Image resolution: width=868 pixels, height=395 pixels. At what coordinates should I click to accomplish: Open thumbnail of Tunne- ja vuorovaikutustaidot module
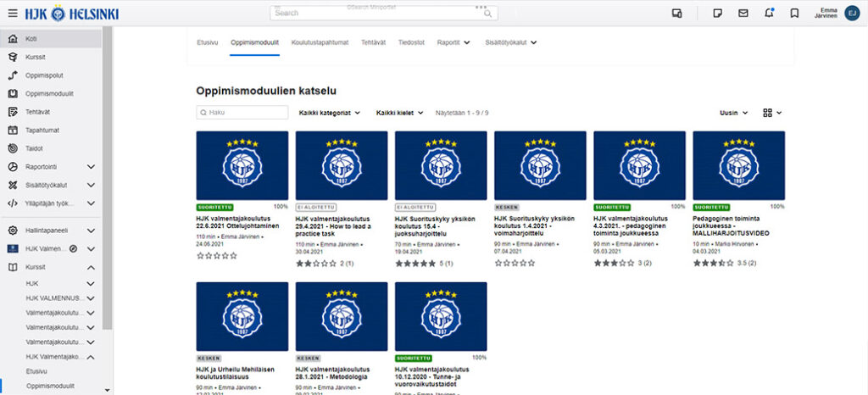[x=441, y=316]
